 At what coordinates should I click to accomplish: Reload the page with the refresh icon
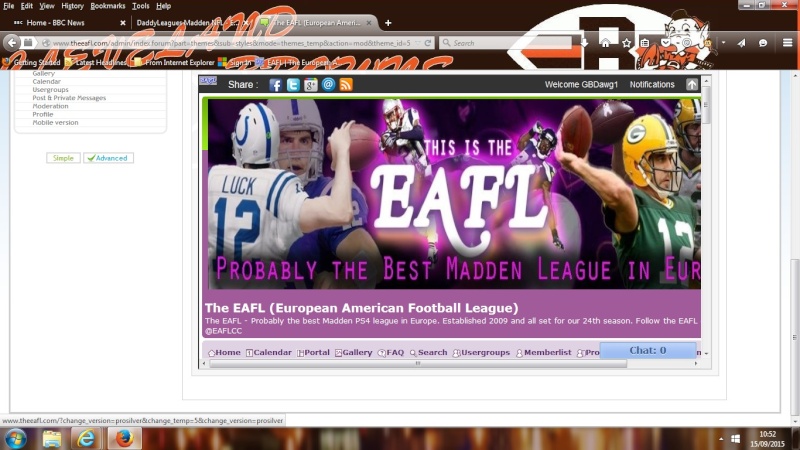(x=428, y=43)
